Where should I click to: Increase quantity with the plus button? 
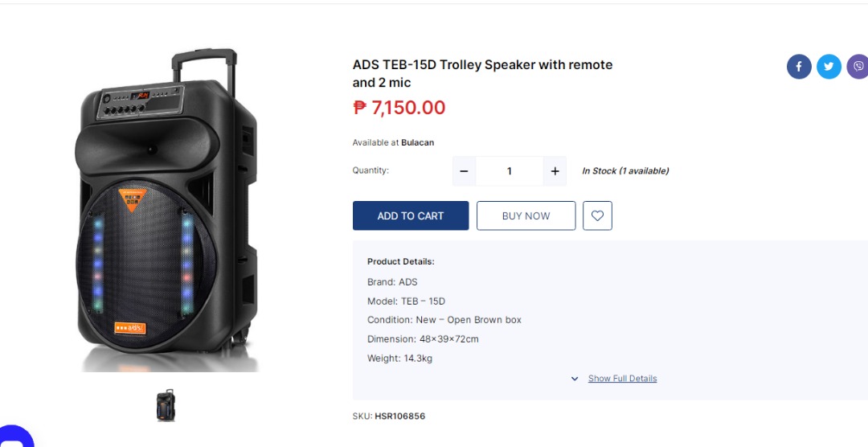[x=555, y=171]
